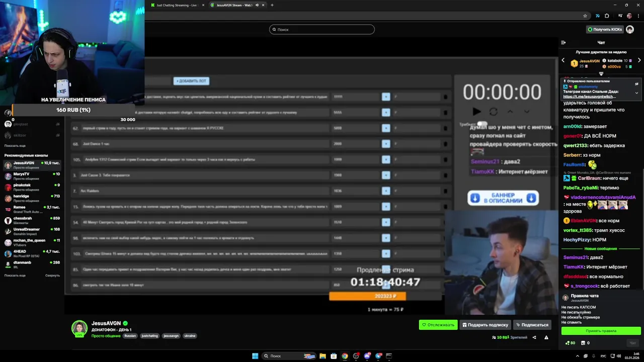The image size is (644, 362).
Task: Click the taskbar Поиск search box
Action: (x=289, y=356)
